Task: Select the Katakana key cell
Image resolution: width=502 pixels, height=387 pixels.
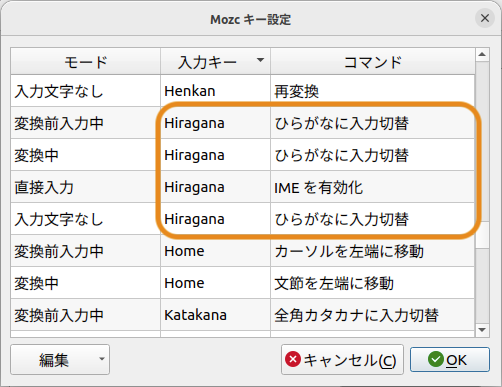Action: coord(215,315)
